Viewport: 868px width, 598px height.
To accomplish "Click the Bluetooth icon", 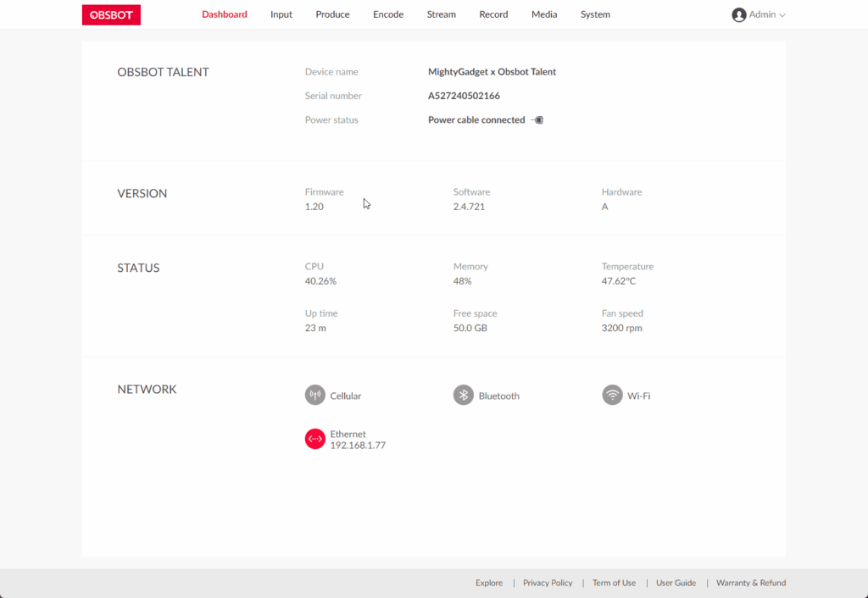I will (x=464, y=396).
